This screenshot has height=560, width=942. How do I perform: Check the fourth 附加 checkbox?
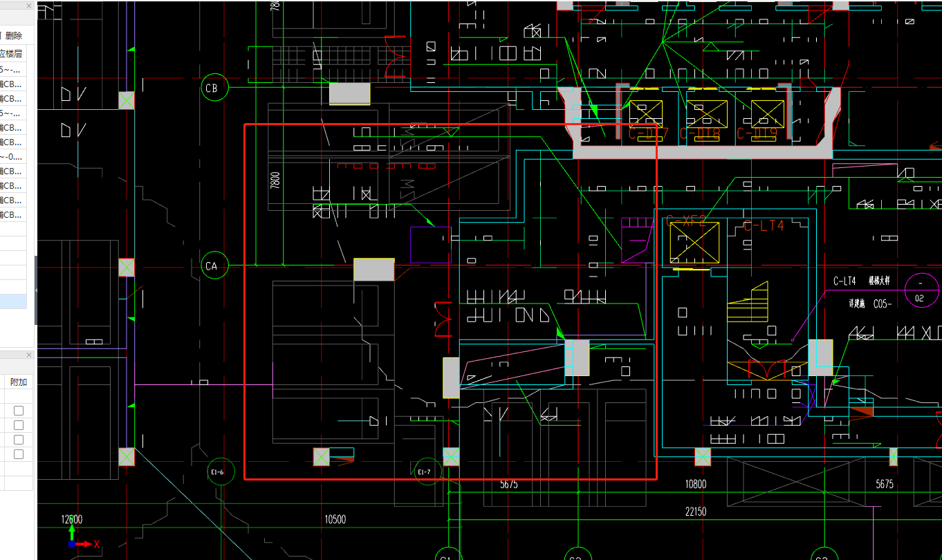[19, 454]
